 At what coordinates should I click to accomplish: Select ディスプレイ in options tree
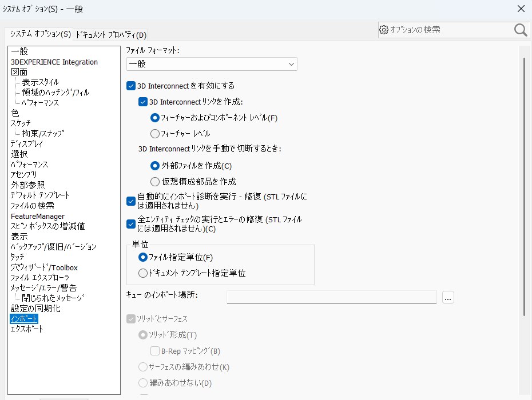click(27, 144)
